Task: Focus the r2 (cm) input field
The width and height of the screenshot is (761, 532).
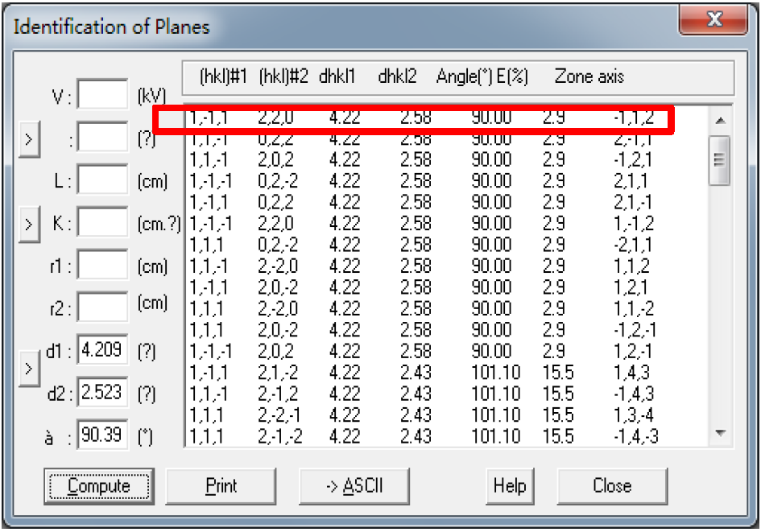Action: (102, 307)
